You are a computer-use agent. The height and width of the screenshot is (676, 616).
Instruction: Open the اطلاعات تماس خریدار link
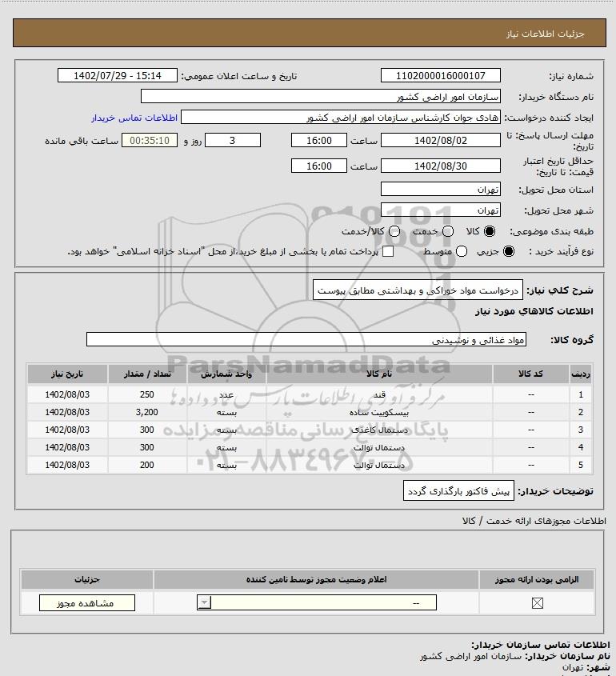(x=134, y=118)
